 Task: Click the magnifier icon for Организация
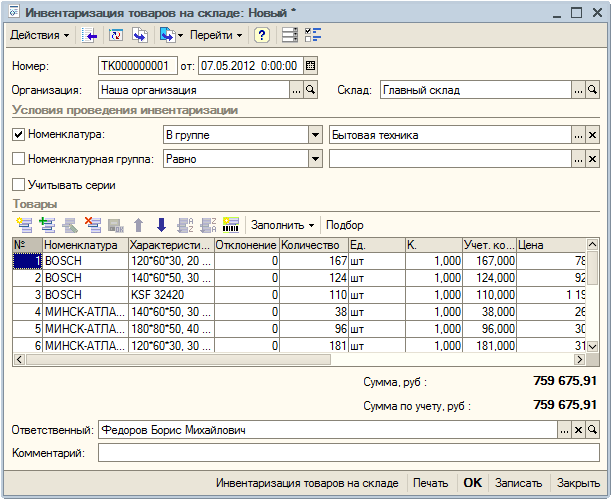pos(311,90)
